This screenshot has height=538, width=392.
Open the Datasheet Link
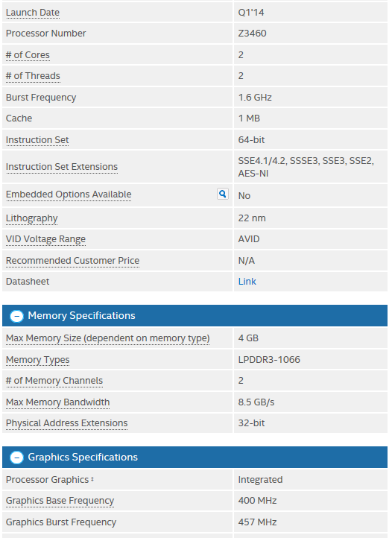[x=247, y=282]
